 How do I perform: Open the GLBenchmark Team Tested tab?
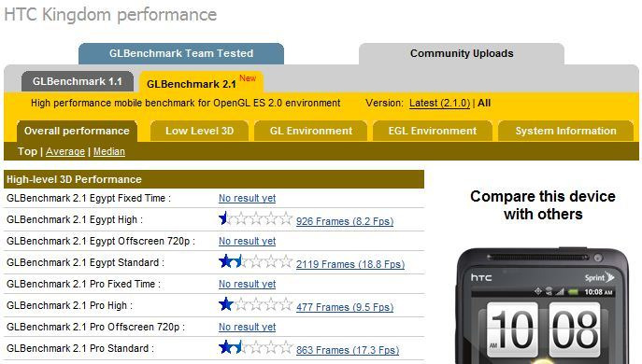[181, 53]
